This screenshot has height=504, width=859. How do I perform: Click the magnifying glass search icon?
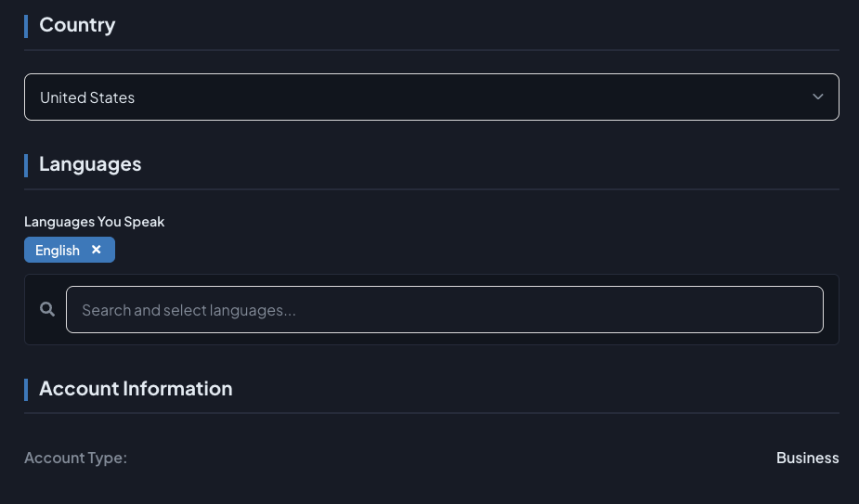(47, 309)
